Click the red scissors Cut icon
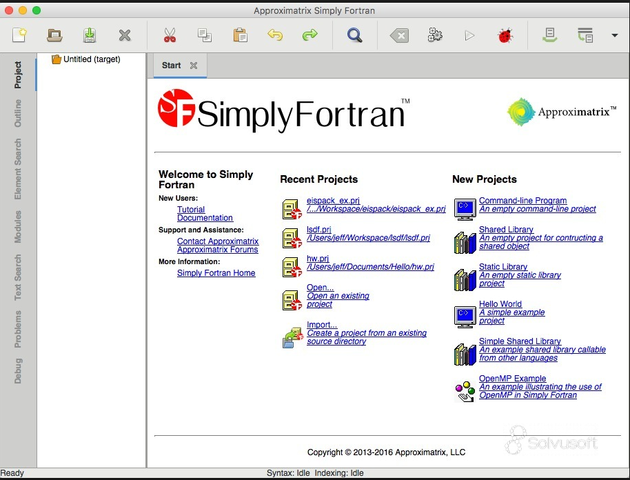This screenshot has width=630, height=480. tap(170, 35)
